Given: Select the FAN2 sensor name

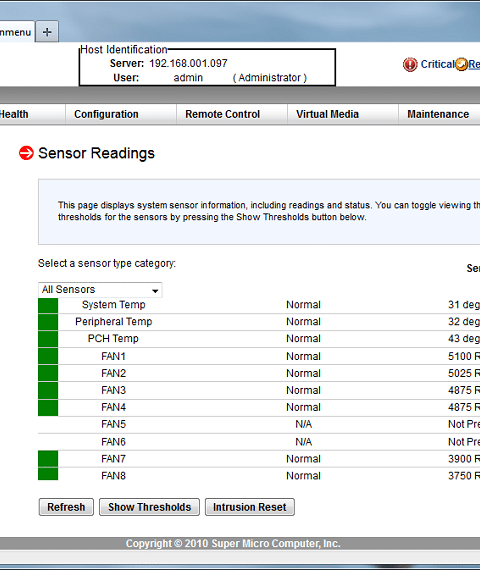Looking at the screenshot, I should tap(113, 373).
